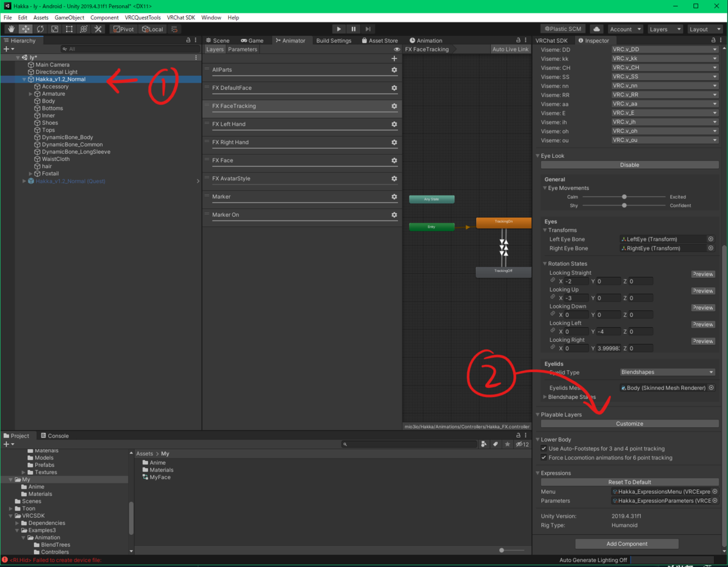Switch to the Console tab
The image size is (728, 567).
click(x=55, y=436)
